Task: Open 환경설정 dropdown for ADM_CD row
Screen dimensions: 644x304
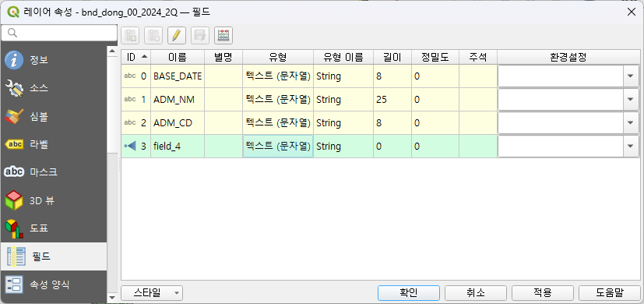Action: (x=631, y=122)
